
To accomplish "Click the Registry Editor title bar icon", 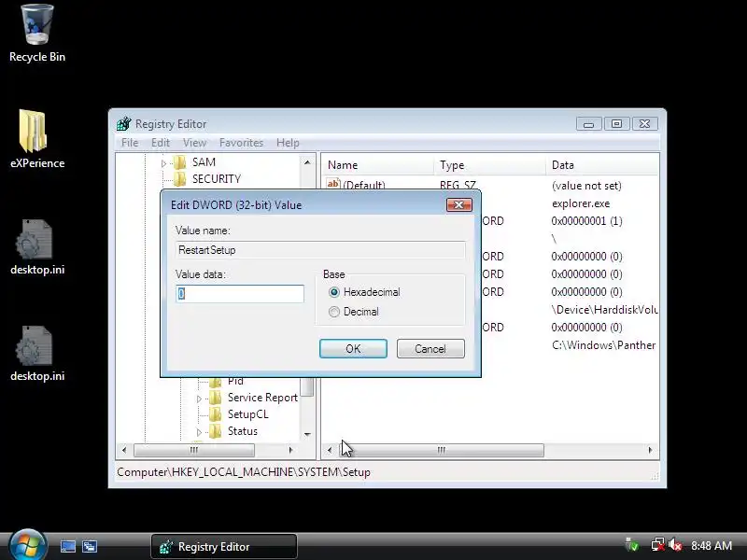I will pos(124,124).
